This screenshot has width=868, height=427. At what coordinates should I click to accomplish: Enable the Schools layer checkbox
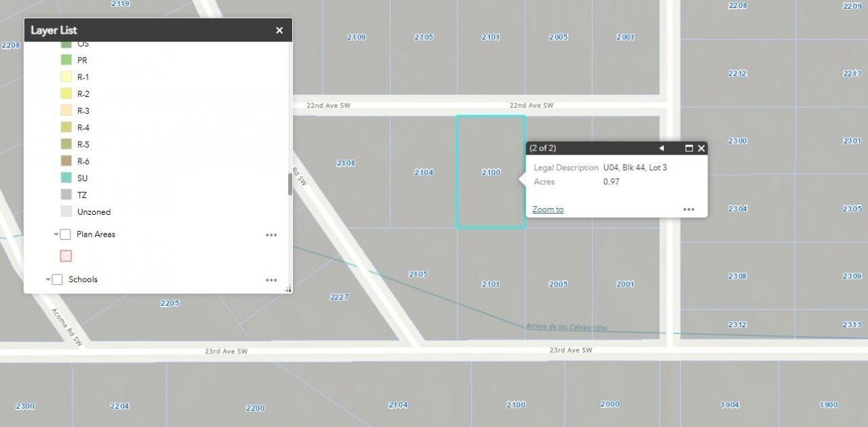[x=58, y=279]
